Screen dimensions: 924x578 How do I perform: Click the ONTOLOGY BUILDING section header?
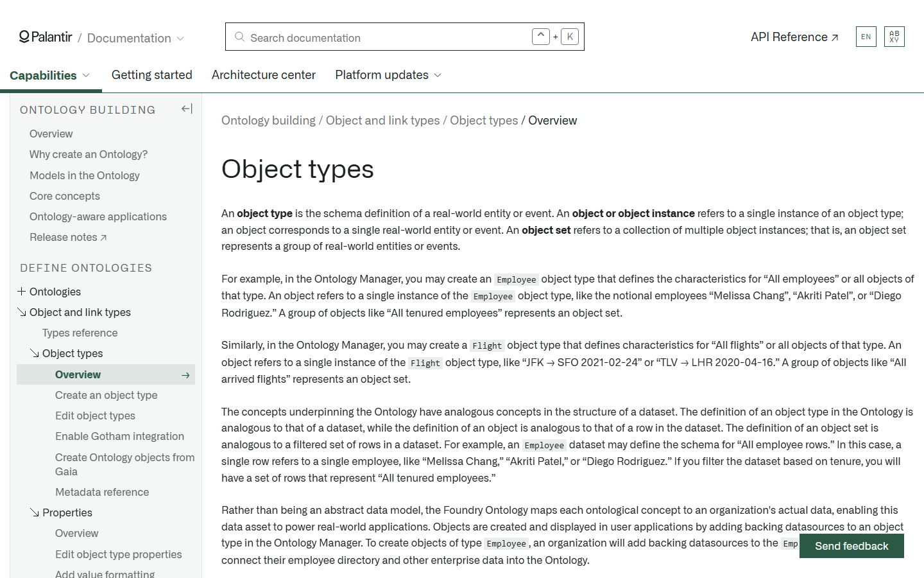click(x=87, y=110)
